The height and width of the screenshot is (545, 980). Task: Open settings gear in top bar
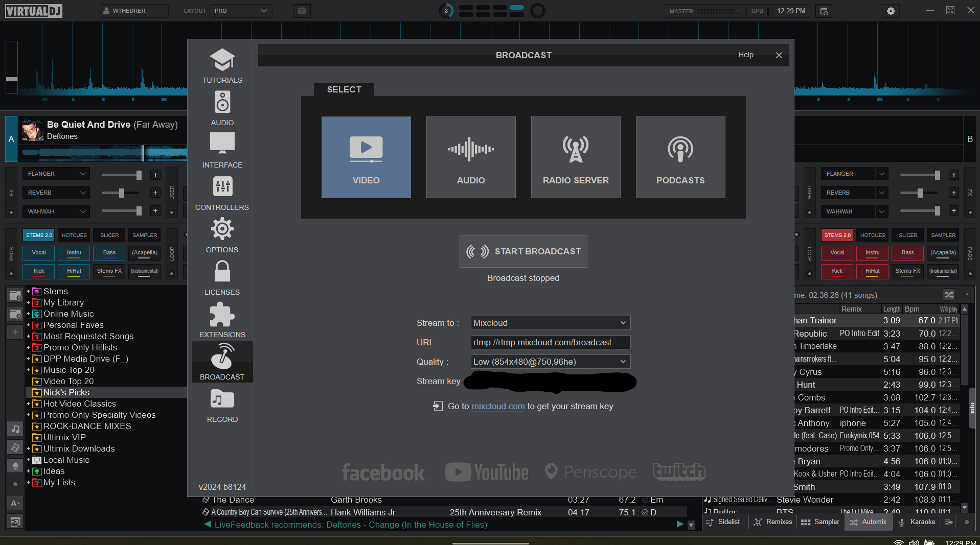[x=891, y=11]
